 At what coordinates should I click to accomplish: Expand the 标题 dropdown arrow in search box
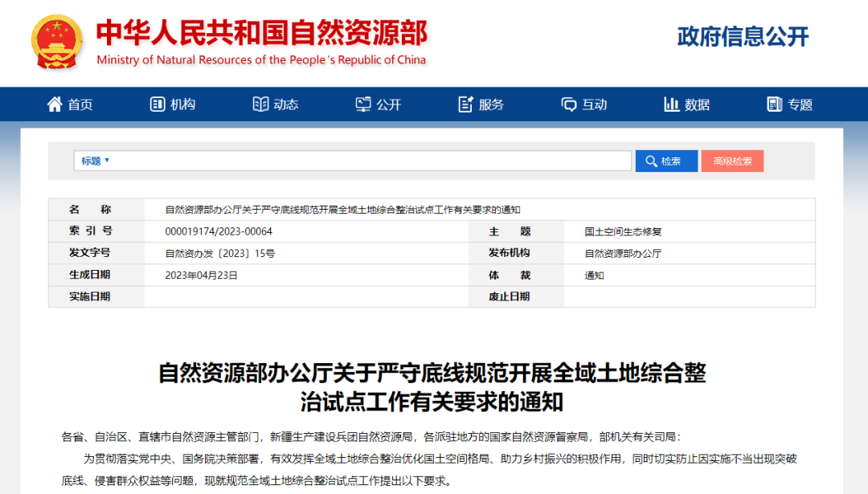107,161
